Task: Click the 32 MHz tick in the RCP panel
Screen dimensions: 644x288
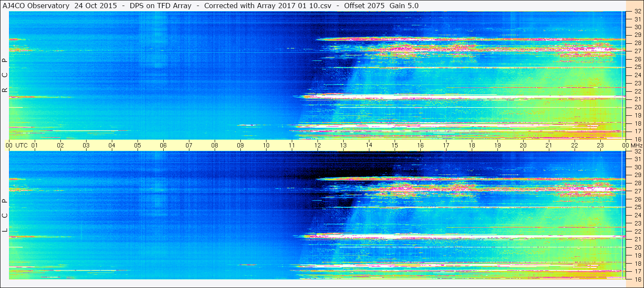Action: pyautogui.click(x=638, y=12)
